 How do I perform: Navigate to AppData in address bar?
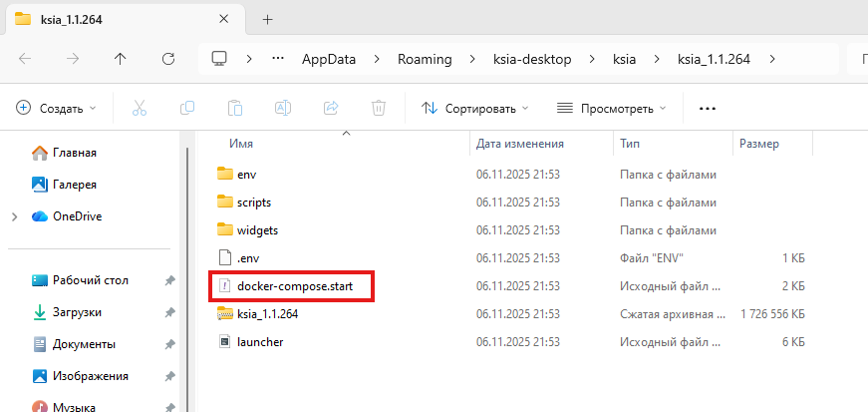pyautogui.click(x=329, y=59)
